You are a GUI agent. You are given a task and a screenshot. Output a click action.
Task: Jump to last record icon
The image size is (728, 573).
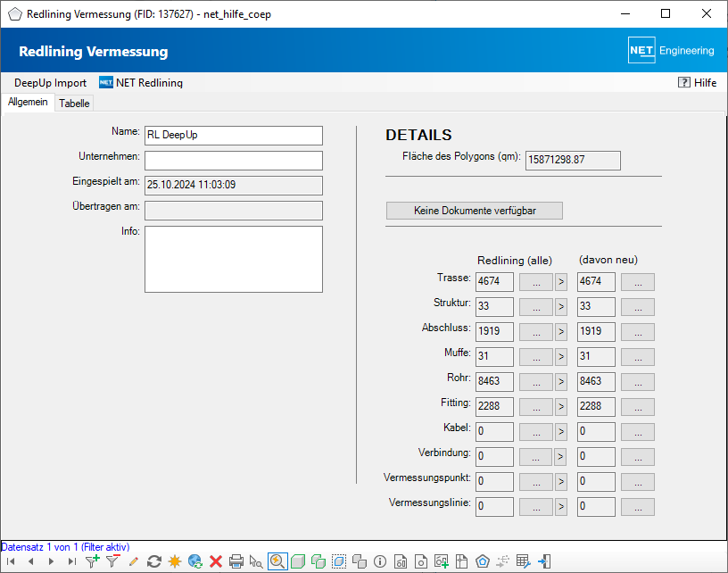pyautogui.click(x=71, y=561)
